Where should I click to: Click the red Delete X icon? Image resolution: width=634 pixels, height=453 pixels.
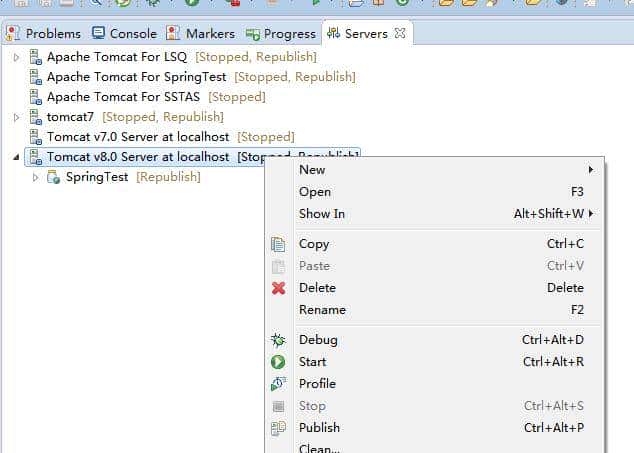pyautogui.click(x=279, y=288)
